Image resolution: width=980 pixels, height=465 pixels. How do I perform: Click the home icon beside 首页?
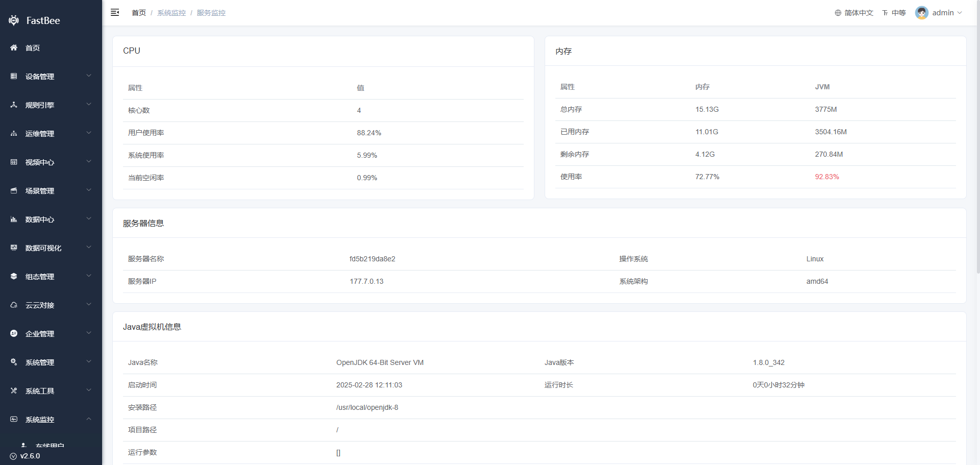(x=14, y=47)
